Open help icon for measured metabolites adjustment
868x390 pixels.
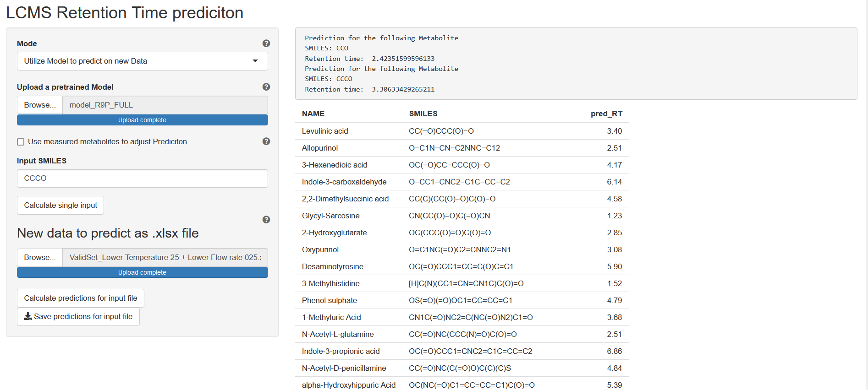(x=266, y=141)
